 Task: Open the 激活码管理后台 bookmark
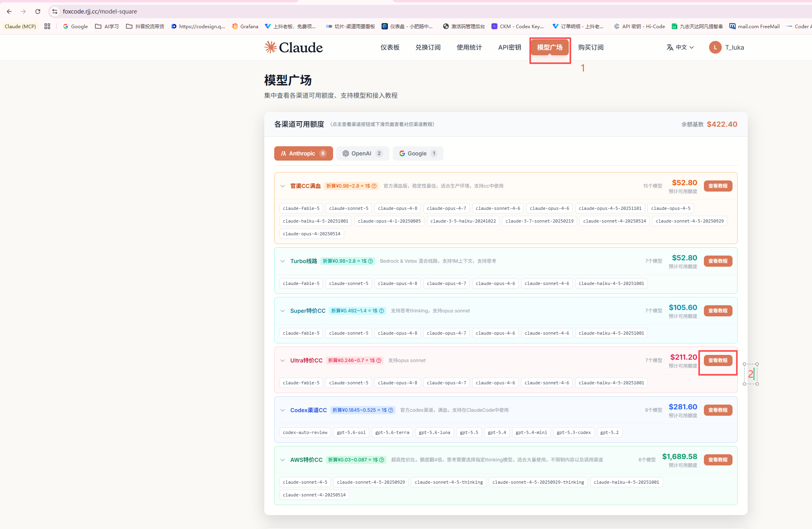[464, 26]
